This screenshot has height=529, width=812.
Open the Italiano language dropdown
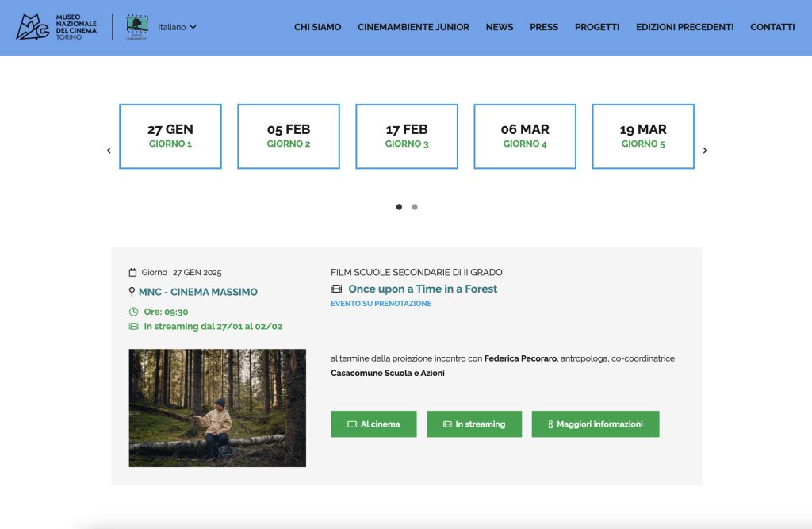click(x=177, y=27)
